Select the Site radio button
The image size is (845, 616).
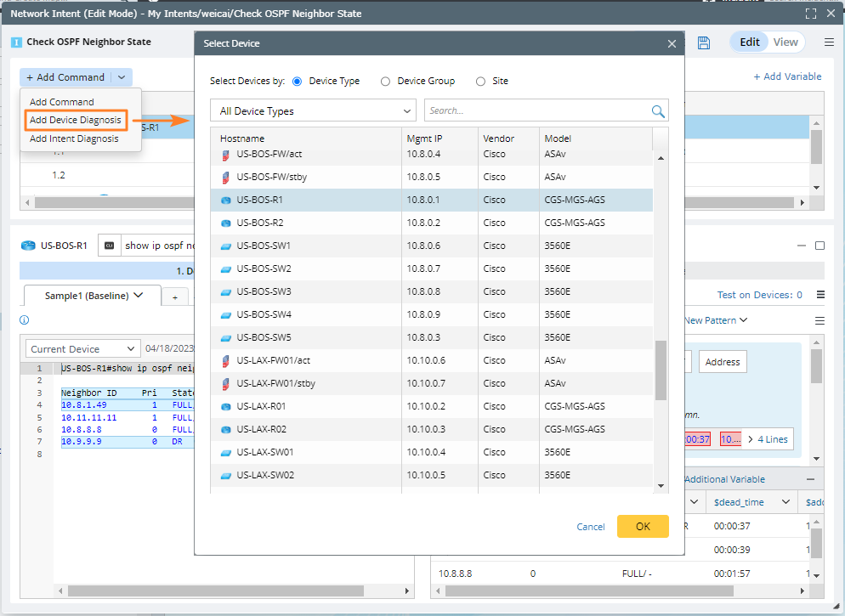pyautogui.click(x=480, y=82)
